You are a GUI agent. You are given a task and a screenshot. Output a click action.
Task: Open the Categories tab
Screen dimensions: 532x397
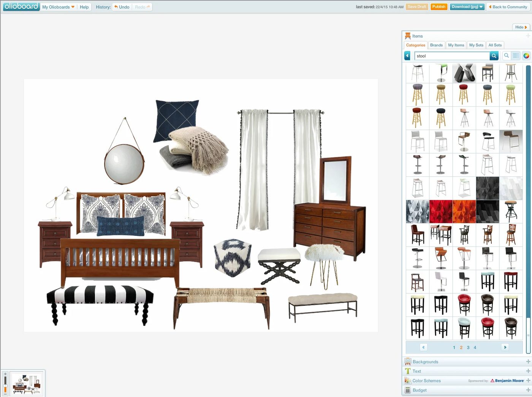click(x=415, y=45)
